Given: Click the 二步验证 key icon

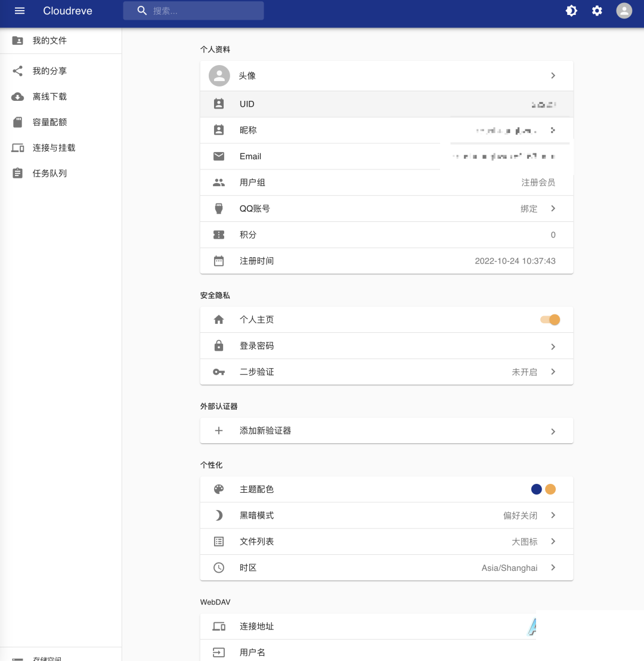Looking at the screenshot, I should click(219, 372).
